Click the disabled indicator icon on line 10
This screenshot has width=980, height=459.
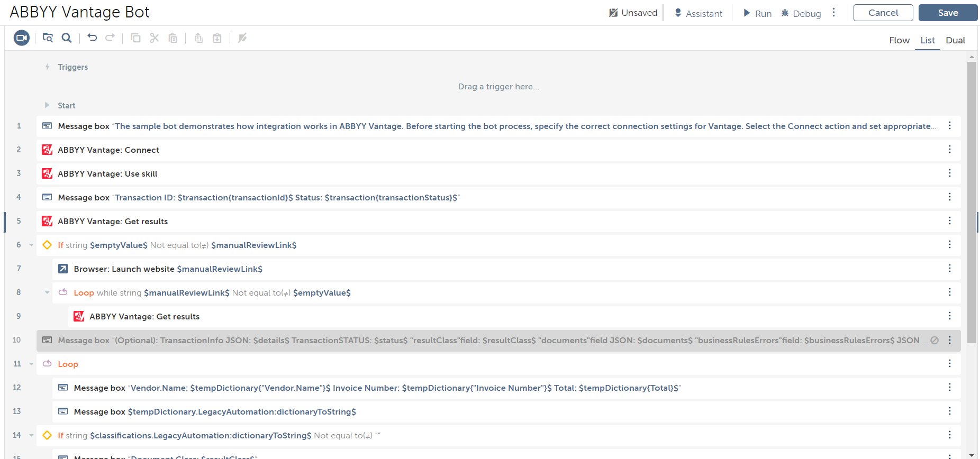[x=934, y=341]
